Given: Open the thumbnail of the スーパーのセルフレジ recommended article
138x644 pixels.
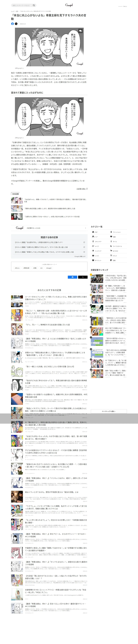Looking at the screenshot, I should click(17, 301).
